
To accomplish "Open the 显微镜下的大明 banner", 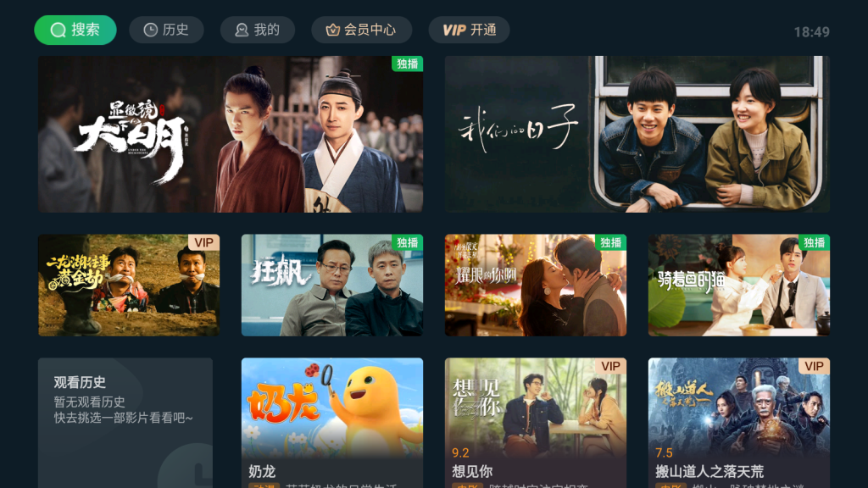I will click(231, 134).
